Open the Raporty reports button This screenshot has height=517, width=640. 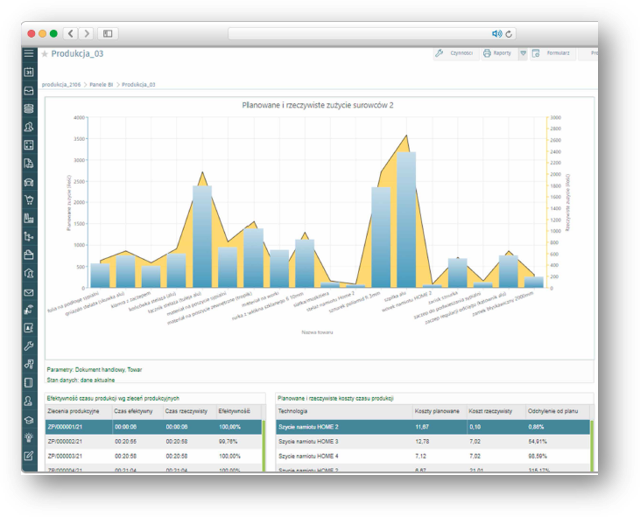pos(499,53)
